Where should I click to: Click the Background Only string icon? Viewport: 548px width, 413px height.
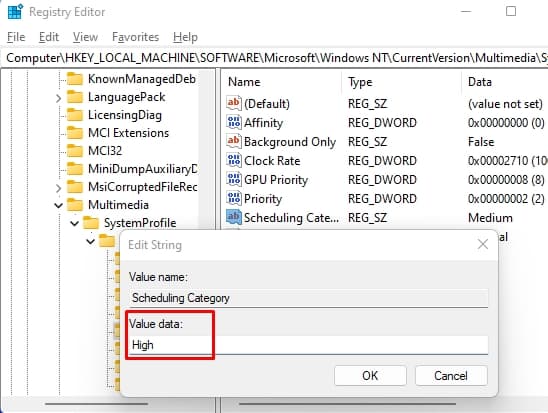pos(234,141)
